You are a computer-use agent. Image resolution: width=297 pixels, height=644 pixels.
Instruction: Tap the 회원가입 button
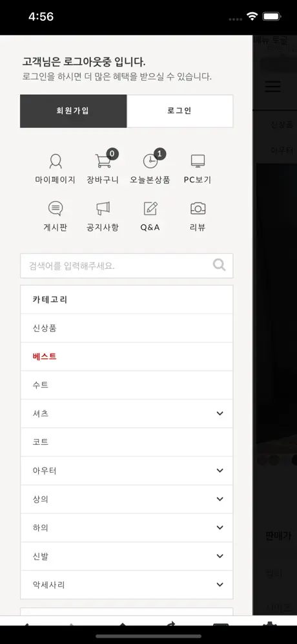pos(74,111)
